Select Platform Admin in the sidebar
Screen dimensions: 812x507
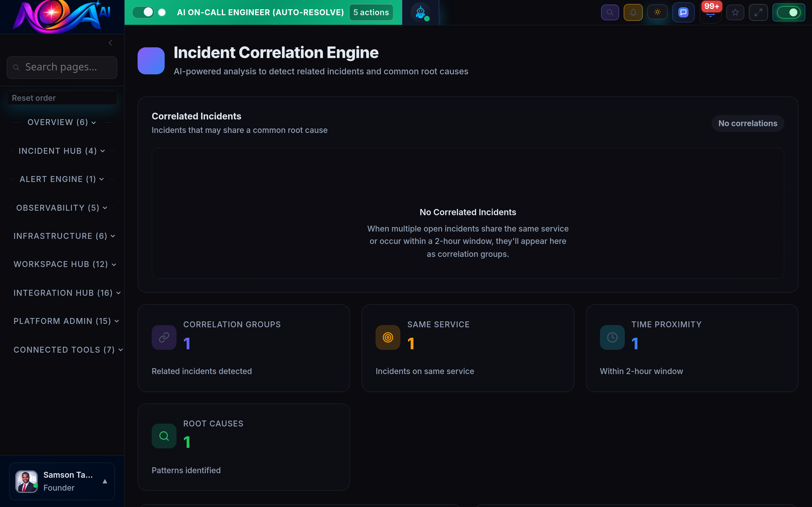(66, 321)
